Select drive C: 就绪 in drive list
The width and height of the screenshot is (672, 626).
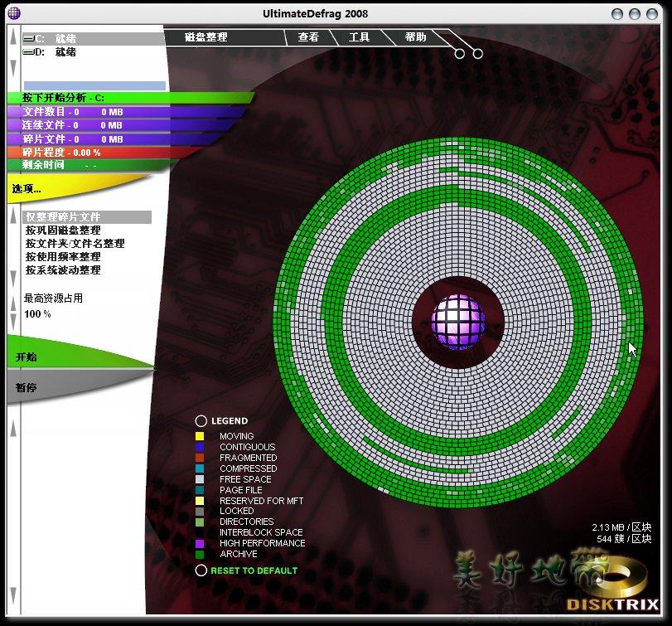(x=94, y=39)
